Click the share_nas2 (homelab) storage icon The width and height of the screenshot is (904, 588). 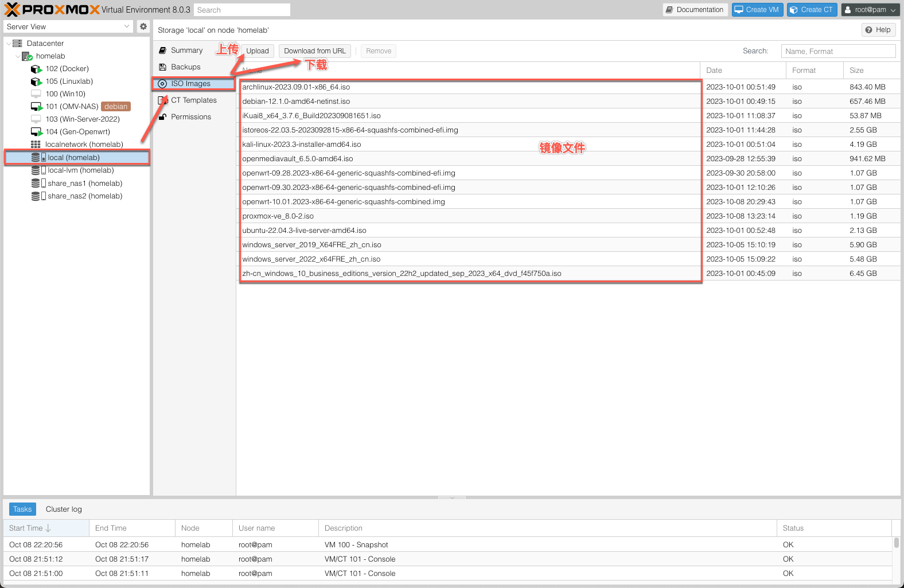(x=38, y=196)
